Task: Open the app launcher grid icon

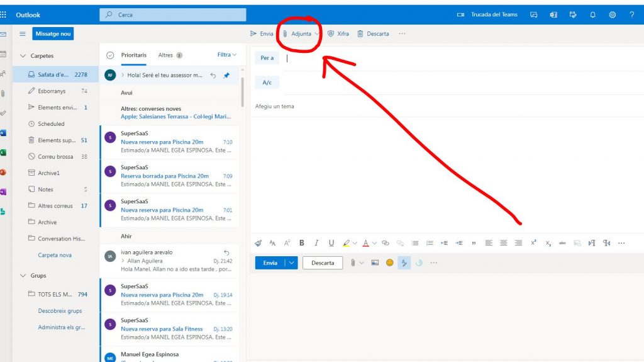Action: 4,14
